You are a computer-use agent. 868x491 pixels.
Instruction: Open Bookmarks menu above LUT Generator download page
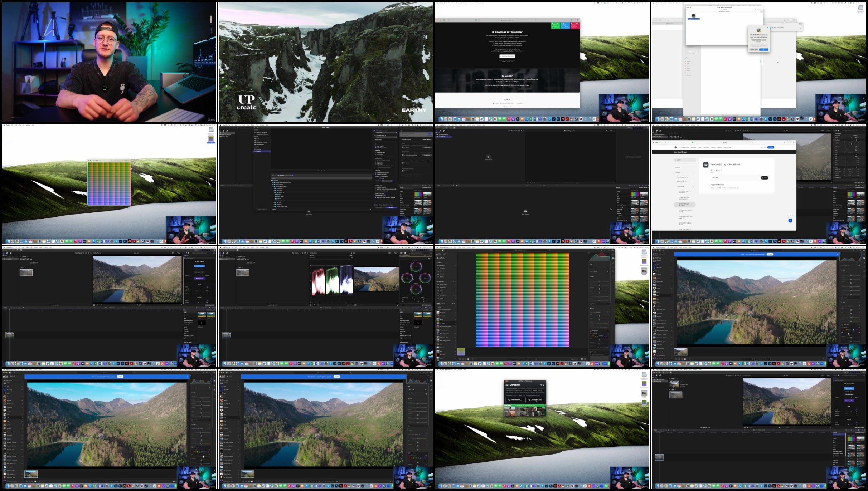464,3
